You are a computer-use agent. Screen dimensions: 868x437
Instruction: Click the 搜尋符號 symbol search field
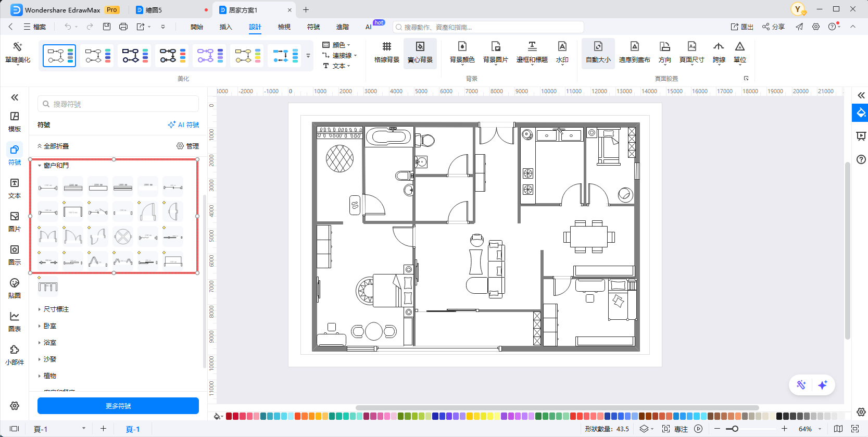[118, 104]
